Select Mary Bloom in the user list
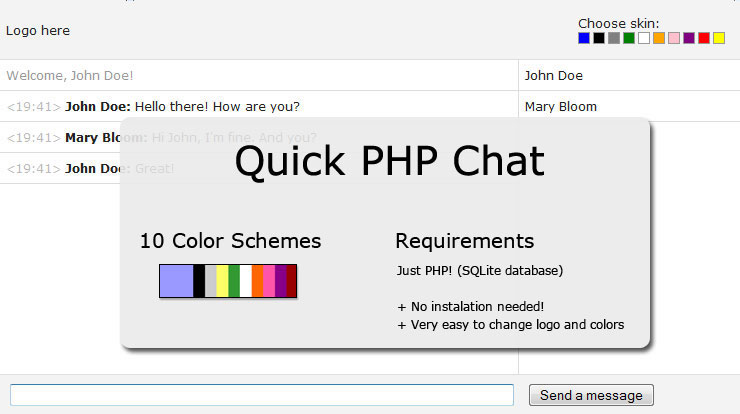Screen dimensions: 740x414 (x=561, y=107)
